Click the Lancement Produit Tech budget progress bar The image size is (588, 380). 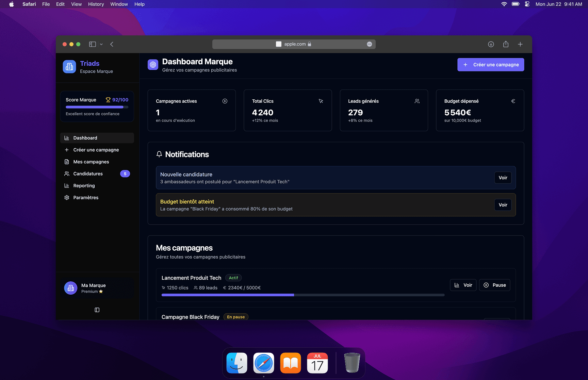(x=303, y=295)
